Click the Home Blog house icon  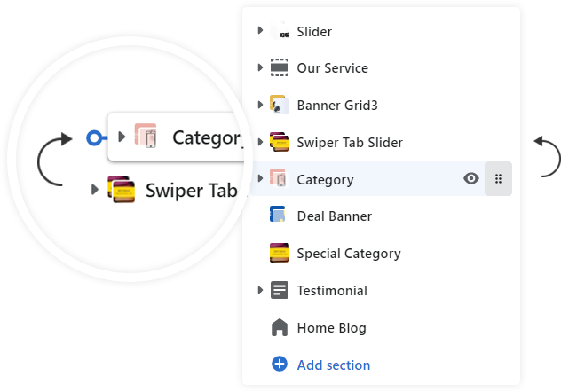pos(280,327)
